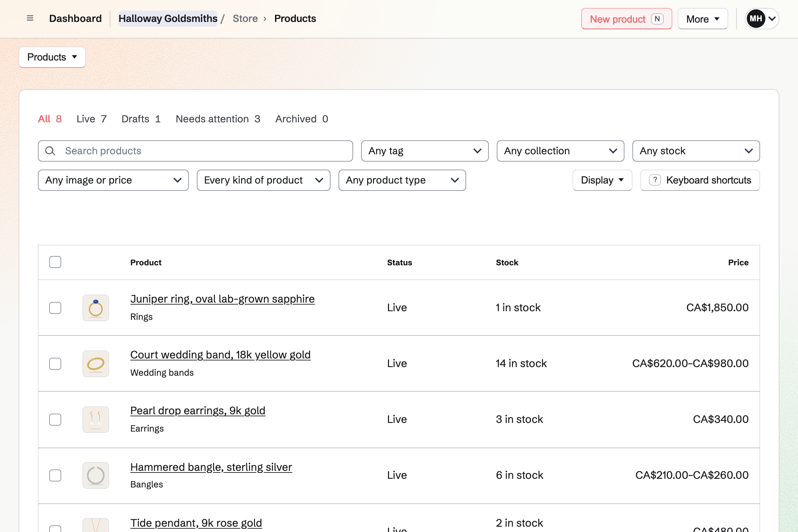Screen dimensions: 798x532
Task: Open Pearl drop earrings, 9k gold link
Action: 198,411
